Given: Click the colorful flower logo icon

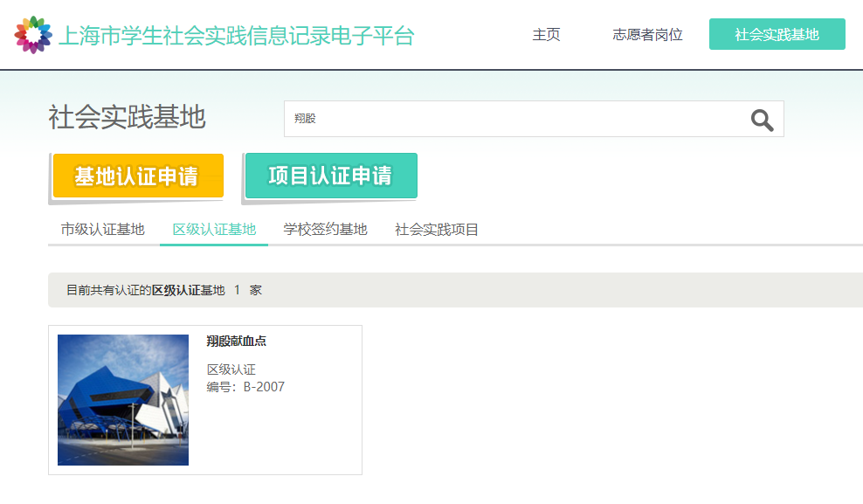Looking at the screenshot, I should click(x=33, y=35).
